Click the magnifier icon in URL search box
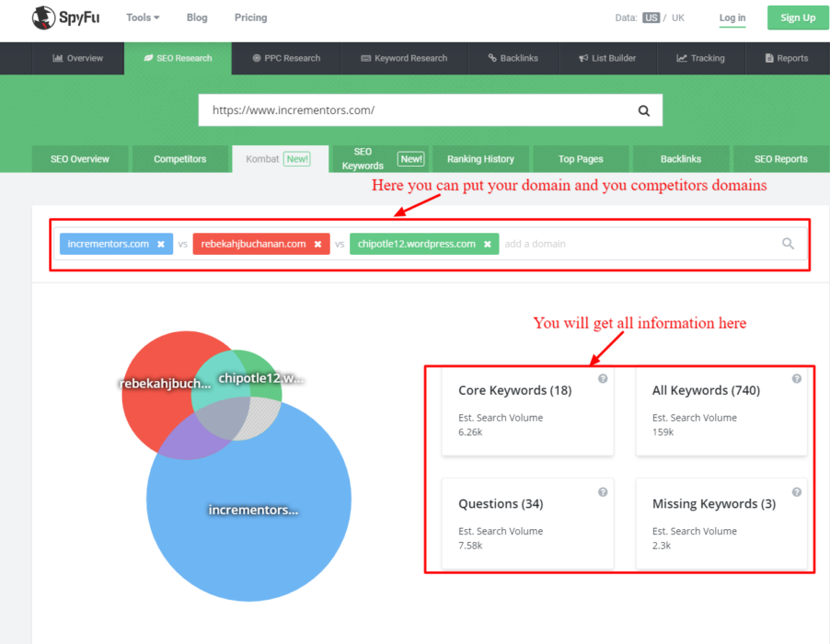The image size is (830, 644). pos(644,110)
